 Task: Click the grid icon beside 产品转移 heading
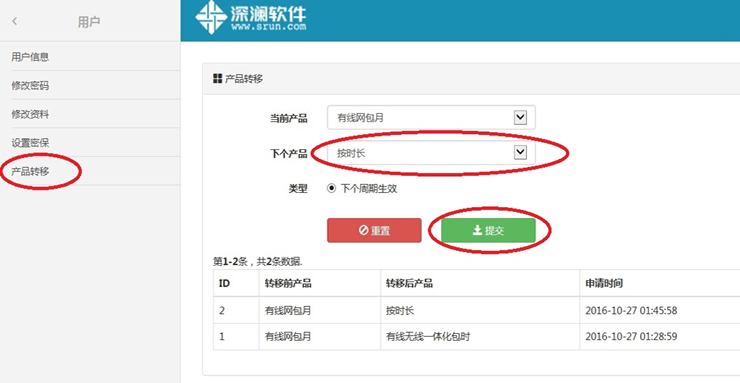click(217, 78)
